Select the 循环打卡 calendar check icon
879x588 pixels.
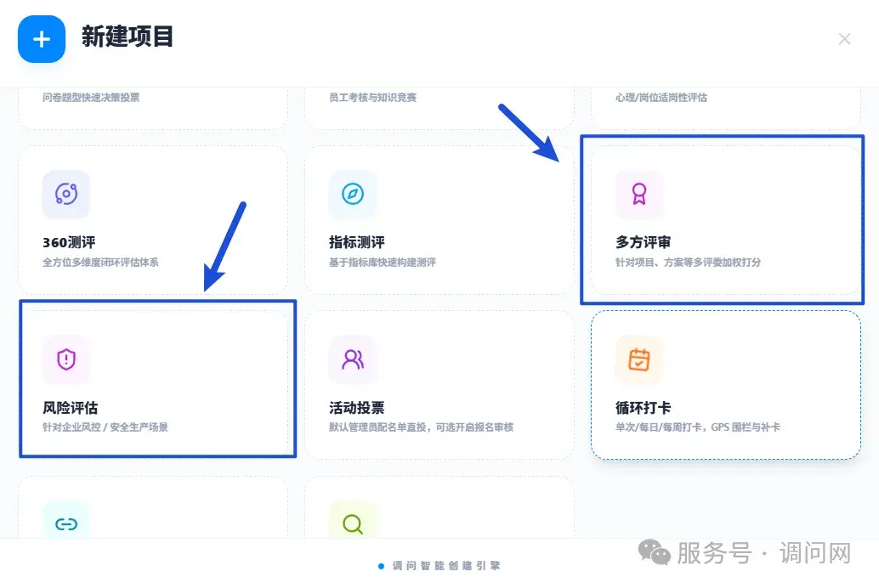(639, 359)
